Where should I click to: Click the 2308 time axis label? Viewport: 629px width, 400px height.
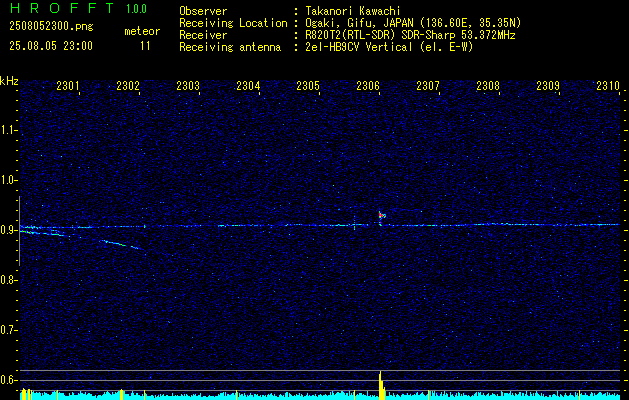tap(488, 85)
